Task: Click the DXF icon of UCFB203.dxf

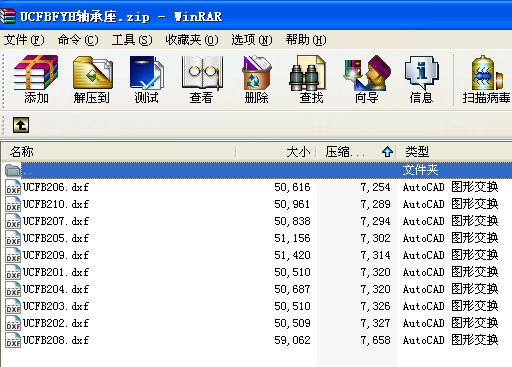Action: (13, 306)
